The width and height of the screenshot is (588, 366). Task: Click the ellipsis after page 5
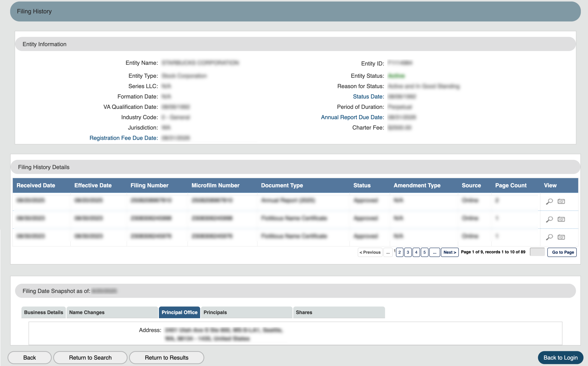435,252
